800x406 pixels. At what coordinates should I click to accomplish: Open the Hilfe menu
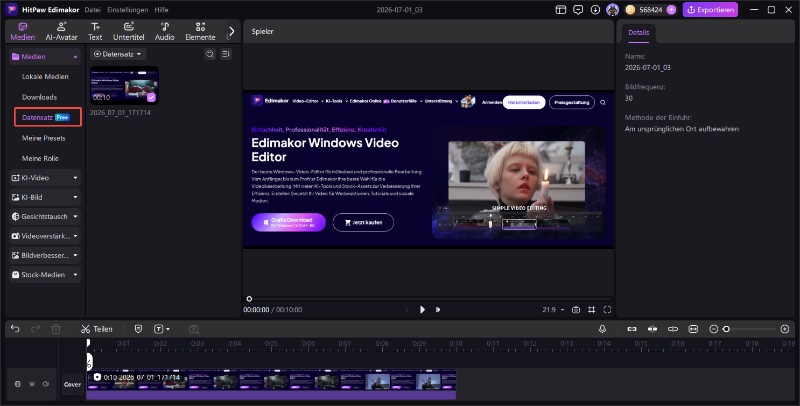tap(161, 10)
